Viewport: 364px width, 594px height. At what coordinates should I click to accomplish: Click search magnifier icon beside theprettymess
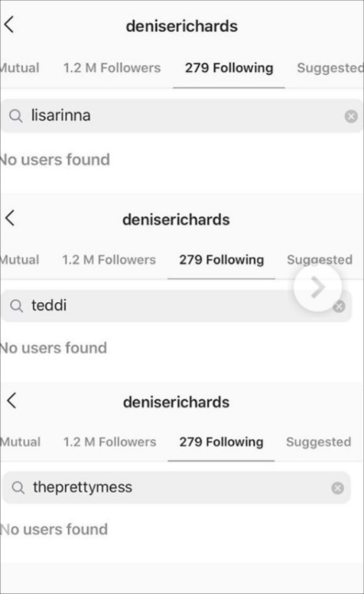pos(18,487)
